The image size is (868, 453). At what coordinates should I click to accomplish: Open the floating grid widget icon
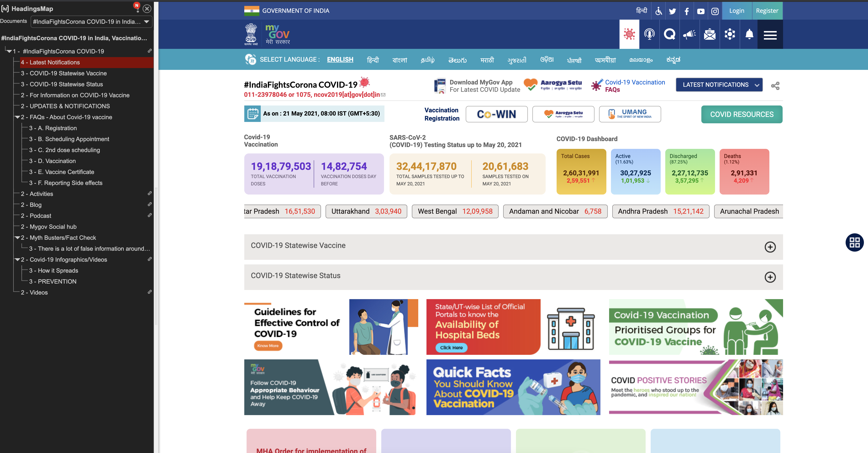point(855,242)
